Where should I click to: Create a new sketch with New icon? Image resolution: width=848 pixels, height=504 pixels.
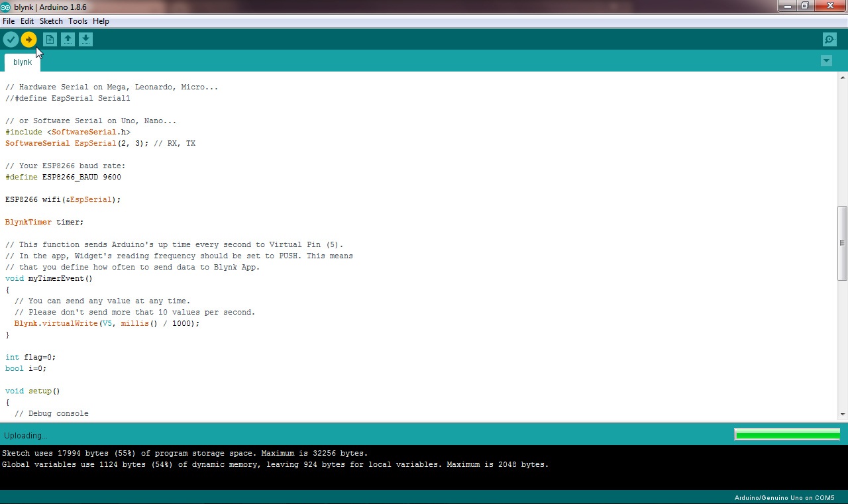click(x=50, y=40)
